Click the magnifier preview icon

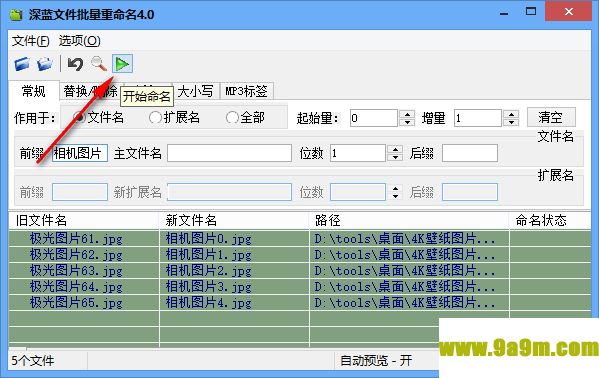[x=99, y=64]
